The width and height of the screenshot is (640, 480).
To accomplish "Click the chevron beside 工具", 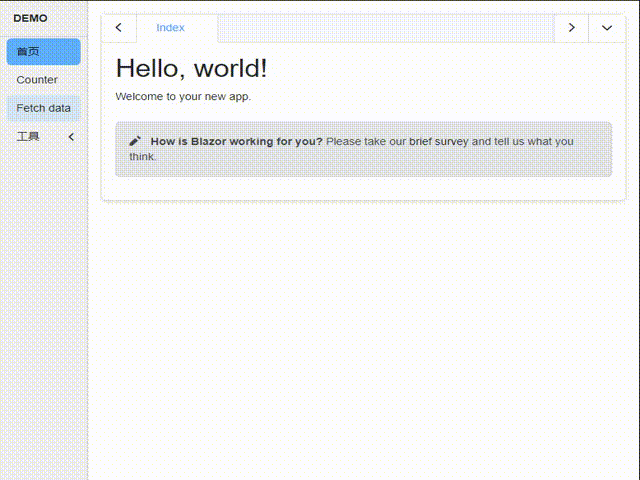I will point(71,137).
